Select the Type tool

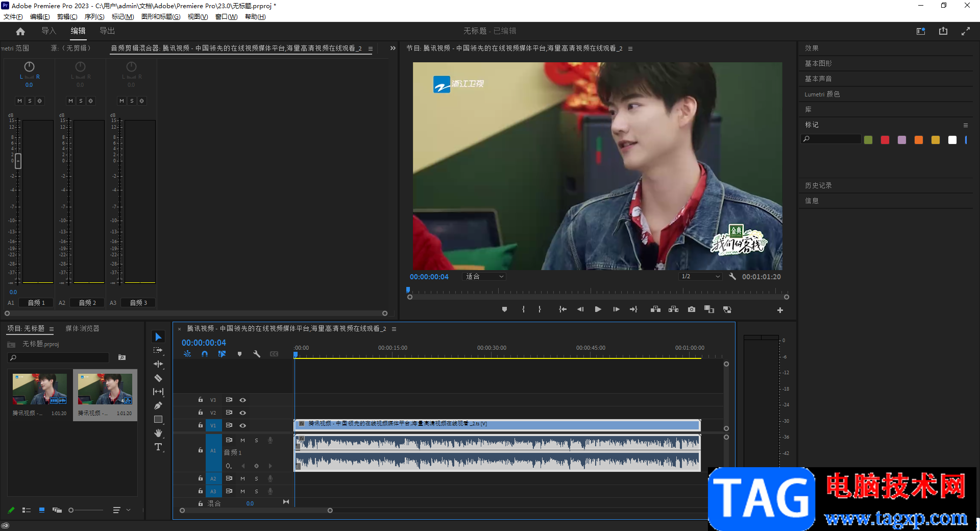(x=158, y=447)
